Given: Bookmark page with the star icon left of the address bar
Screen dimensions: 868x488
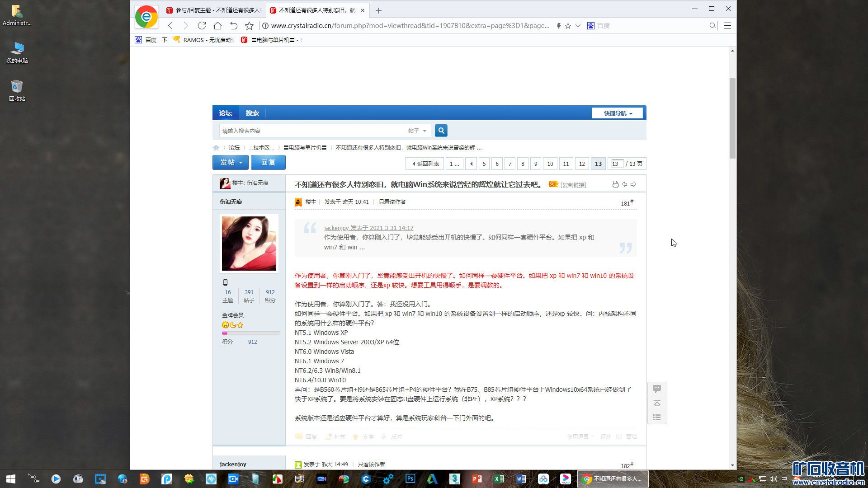Looking at the screenshot, I should tap(249, 26).
